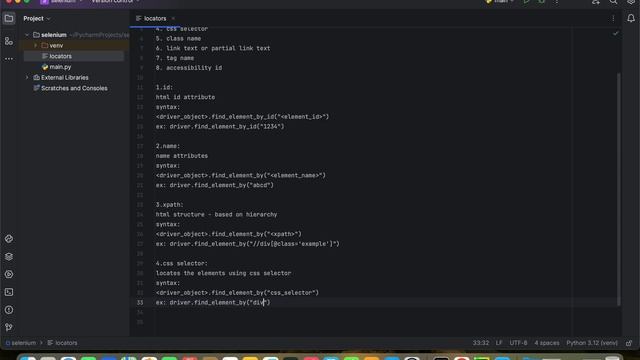This screenshot has width=640, height=360.
Task: Open the Structure tool window icon
Action: coord(9,41)
